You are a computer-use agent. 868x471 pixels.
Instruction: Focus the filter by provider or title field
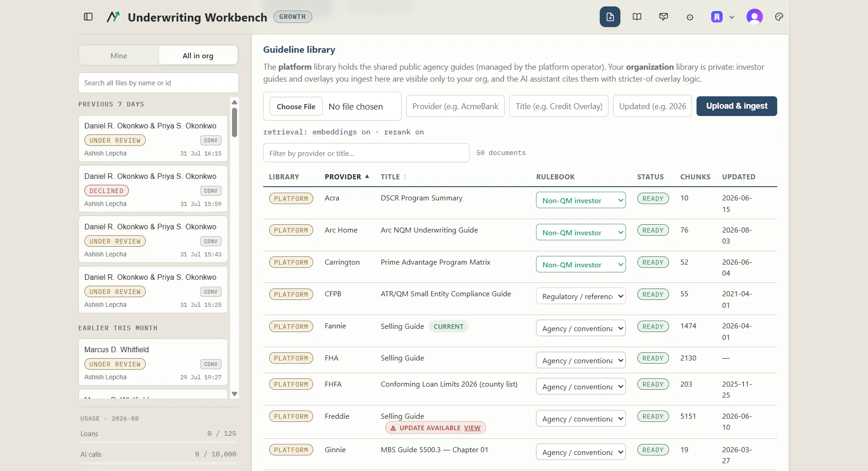tap(366, 153)
